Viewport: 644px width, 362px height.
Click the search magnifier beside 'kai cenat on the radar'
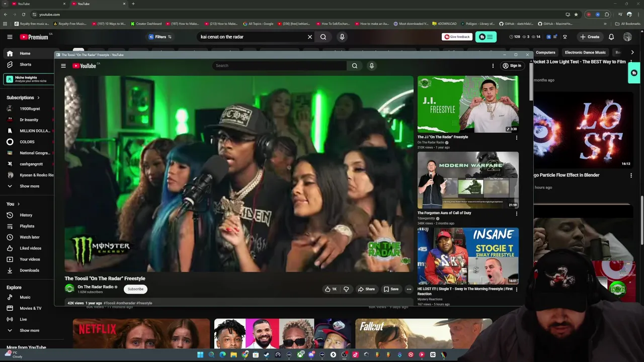pos(324,37)
